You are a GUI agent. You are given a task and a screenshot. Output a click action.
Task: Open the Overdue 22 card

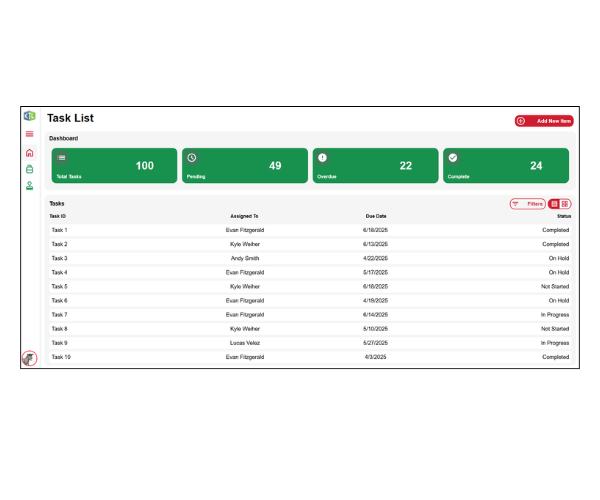tap(375, 166)
